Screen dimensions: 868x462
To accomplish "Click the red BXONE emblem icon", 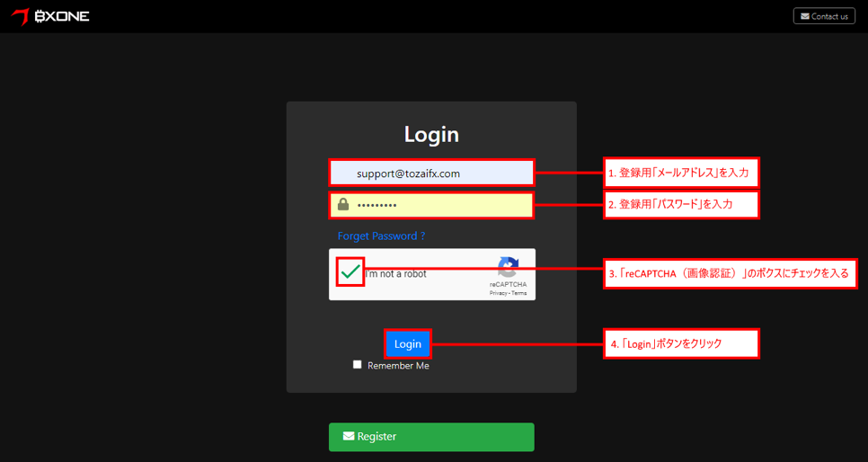I will point(19,17).
